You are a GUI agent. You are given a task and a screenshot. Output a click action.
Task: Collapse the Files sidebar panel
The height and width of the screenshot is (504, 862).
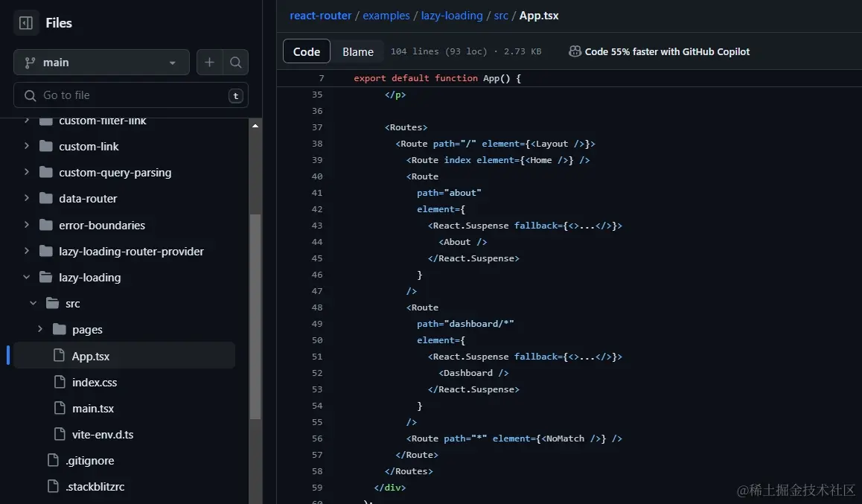(25, 22)
